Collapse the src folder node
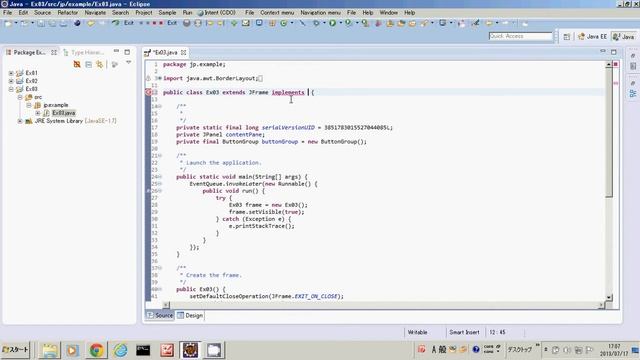The width and height of the screenshot is (640, 360). [20, 97]
